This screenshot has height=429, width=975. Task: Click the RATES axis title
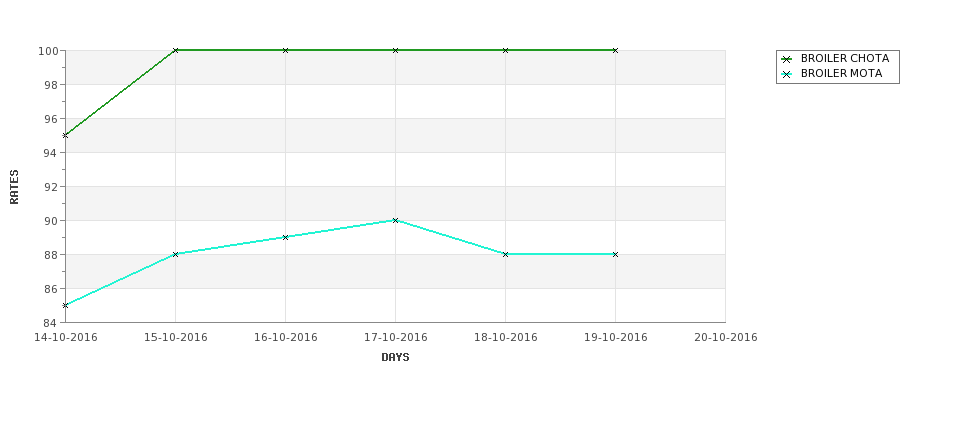click(x=14, y=187)
